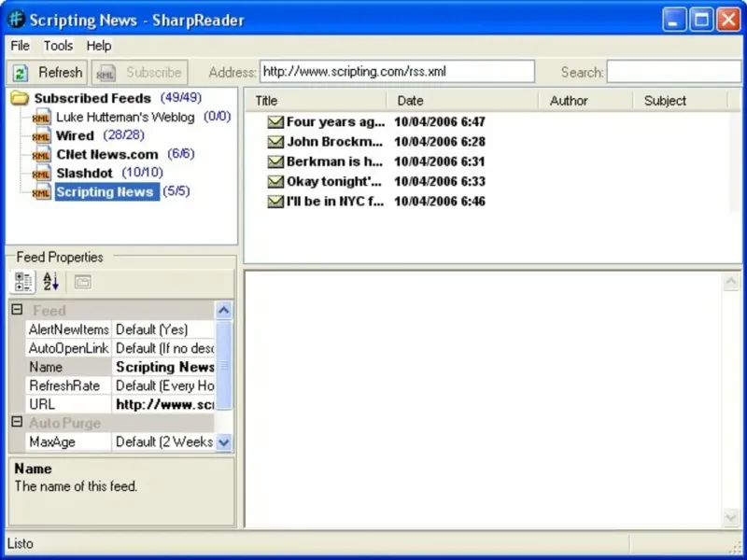
Task: Click envelope icon of 'Berkman is h...' item
Action: tap(275, 161)
